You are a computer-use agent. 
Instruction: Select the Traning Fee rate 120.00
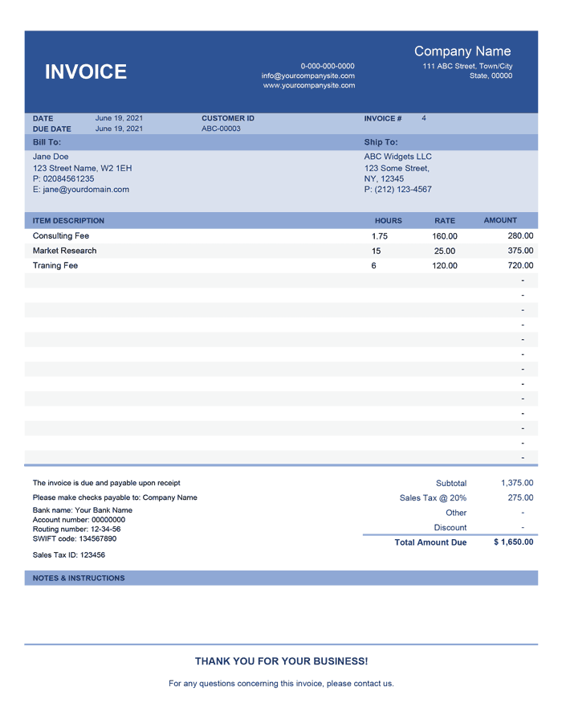[x=445, y=266]
